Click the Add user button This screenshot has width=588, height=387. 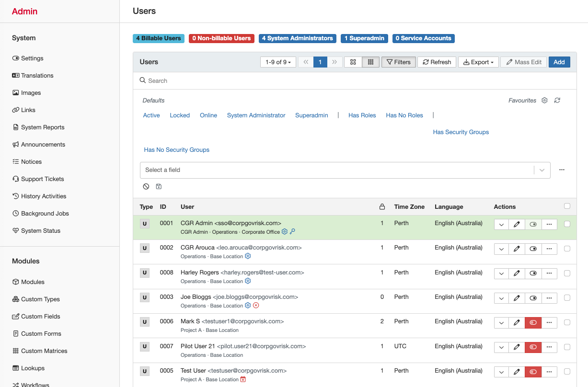[x=559, y=62]
